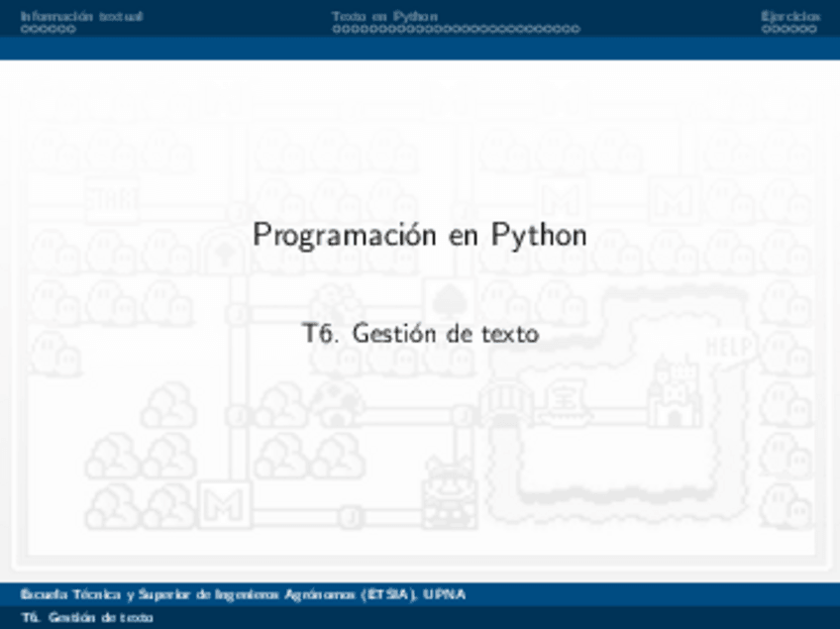The image size is (840, 629).
Task: Jump to the Información textual section
Action: (x=81, y=16)
